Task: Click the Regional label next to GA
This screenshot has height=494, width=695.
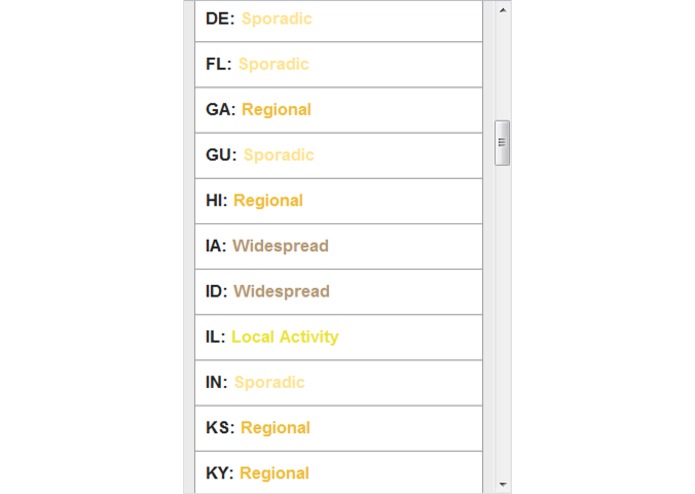Action: coord(277,110)
